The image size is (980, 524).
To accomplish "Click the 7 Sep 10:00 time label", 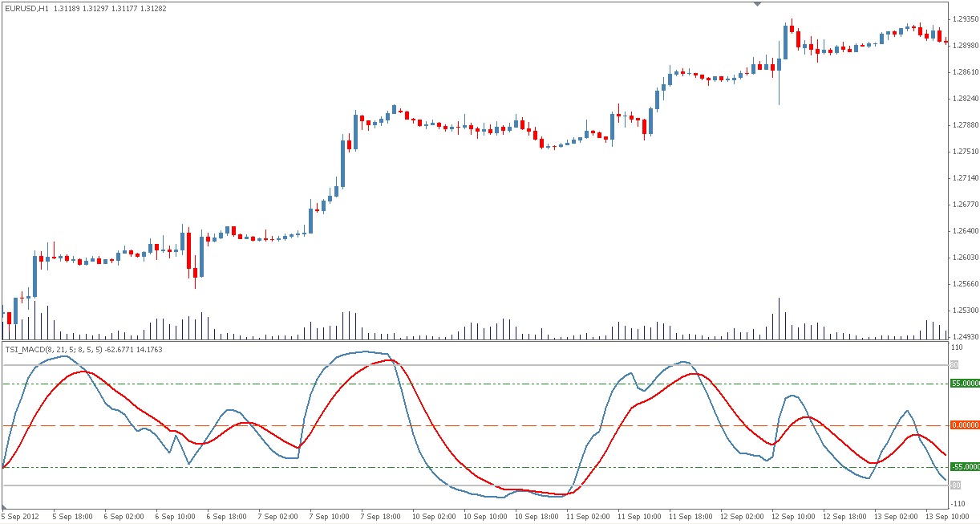I will 328,517.
